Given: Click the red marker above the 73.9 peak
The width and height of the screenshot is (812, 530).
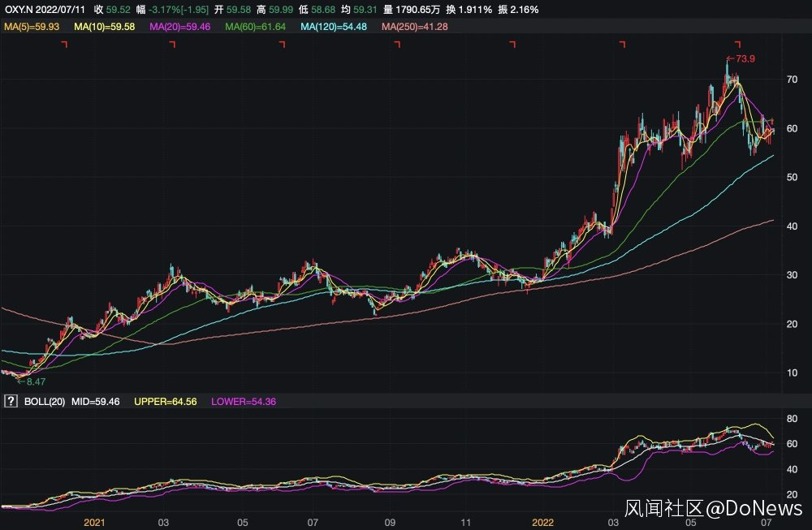Looking at the screenshot, I should click(737, 43).
